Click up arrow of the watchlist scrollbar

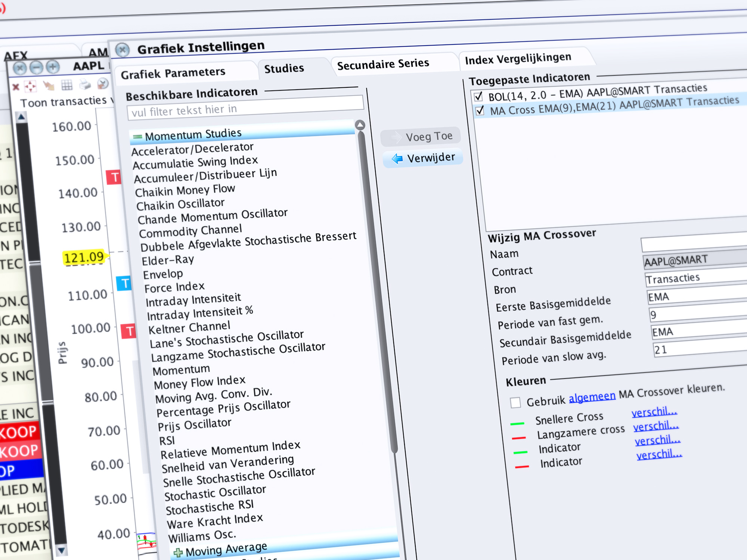(x=21, y=117)
